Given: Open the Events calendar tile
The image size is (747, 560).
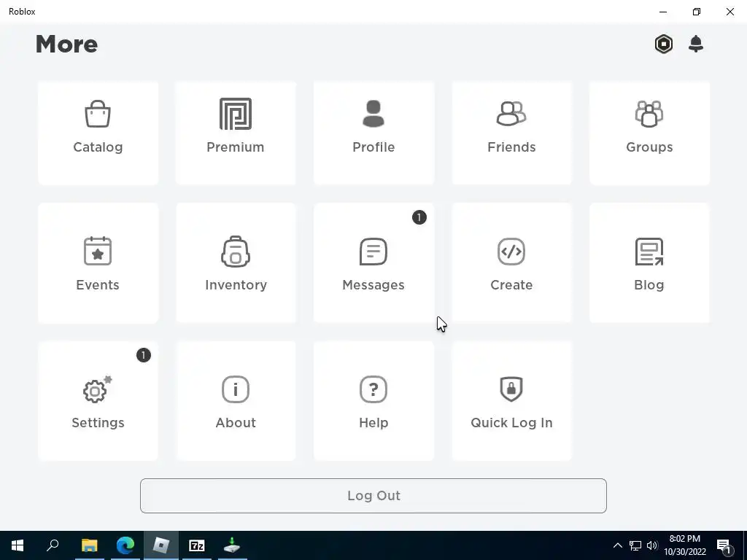Looking at the screenshot, I should point(98,262).
